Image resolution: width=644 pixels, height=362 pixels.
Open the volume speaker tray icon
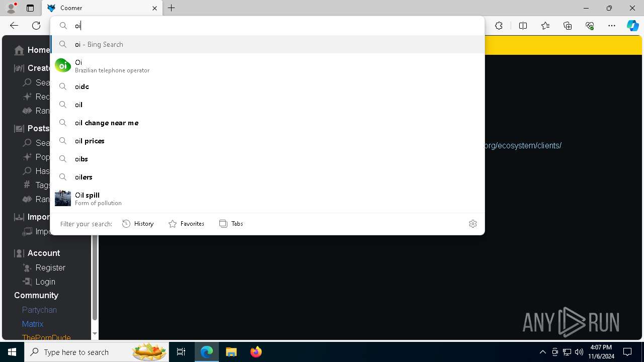click(579, 352)
